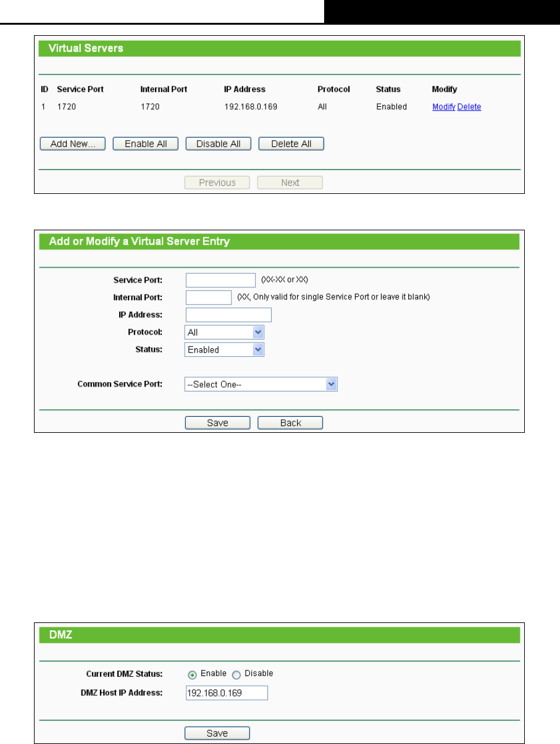Screen dimensions: 560x744
Task: Click the Next page button
Action: [290, 183]
